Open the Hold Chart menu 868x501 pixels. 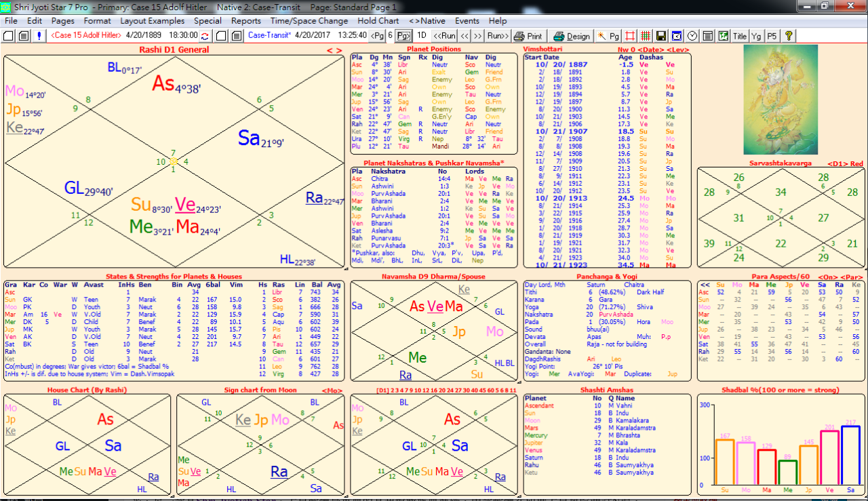pyautogui.click(x=378, y=21)
